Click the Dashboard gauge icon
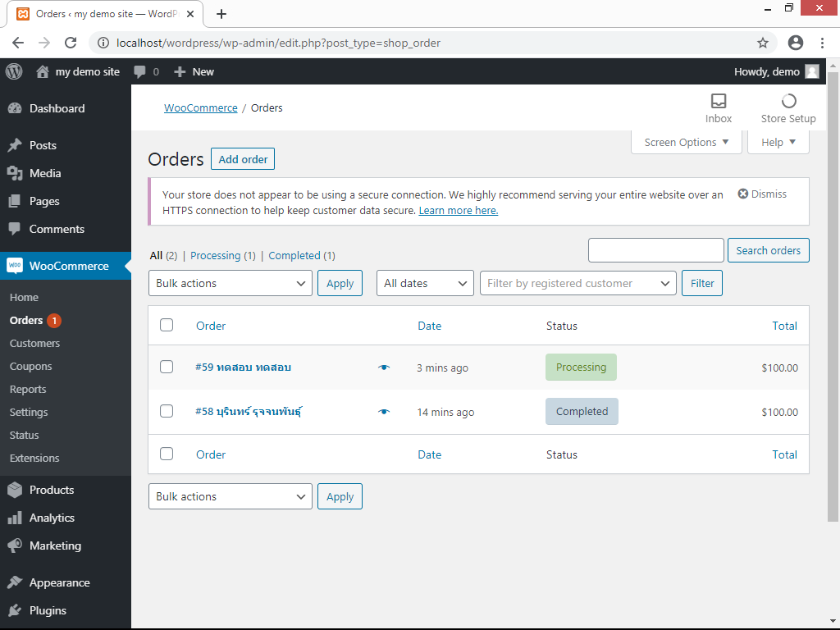 [x=15, y=108]
